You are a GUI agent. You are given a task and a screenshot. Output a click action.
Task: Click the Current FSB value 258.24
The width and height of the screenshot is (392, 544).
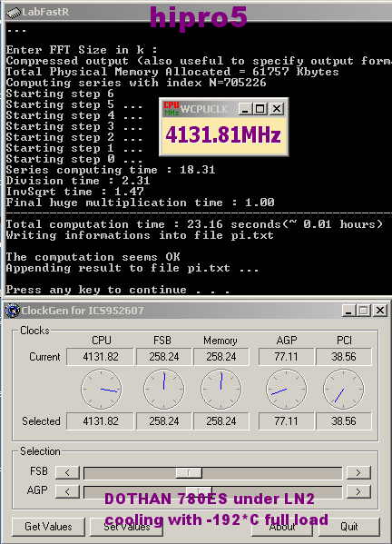[x=164, y=357]
